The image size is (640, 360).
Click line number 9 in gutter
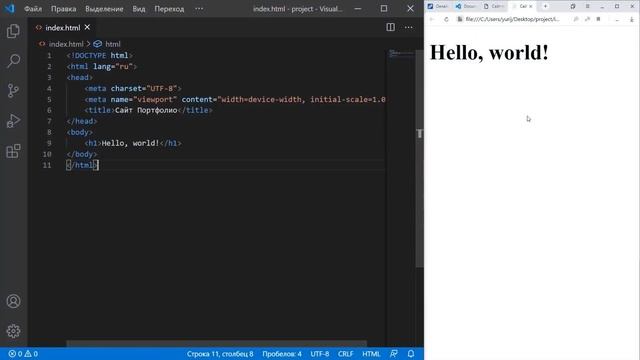point(49,143)
